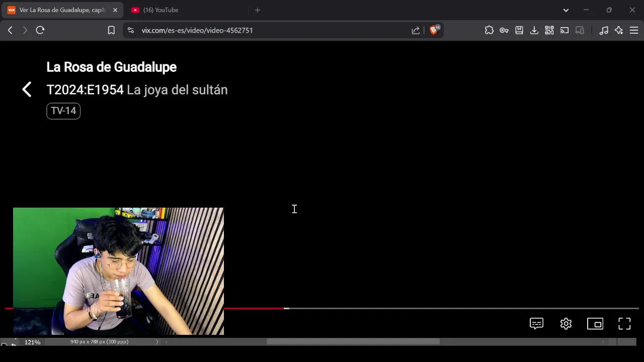
Task: Click the horizontal scrollbar thumb
Action: pyautogui.click(x=353, y=342)
